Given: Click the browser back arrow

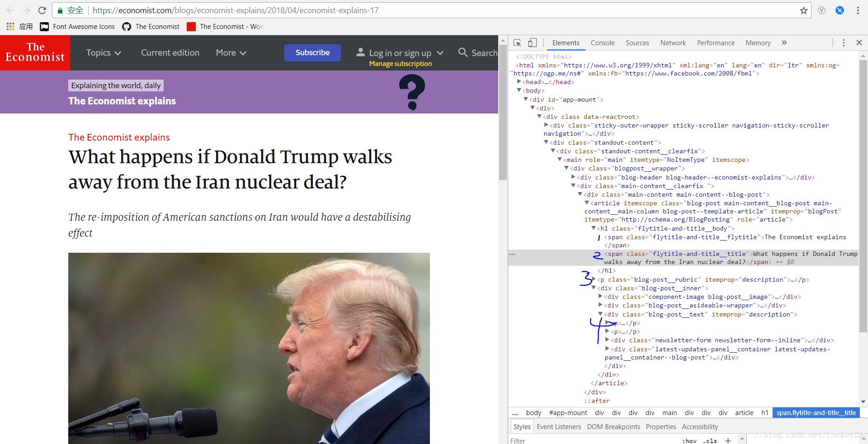Looking at the screenshot, I should point(10,10).
